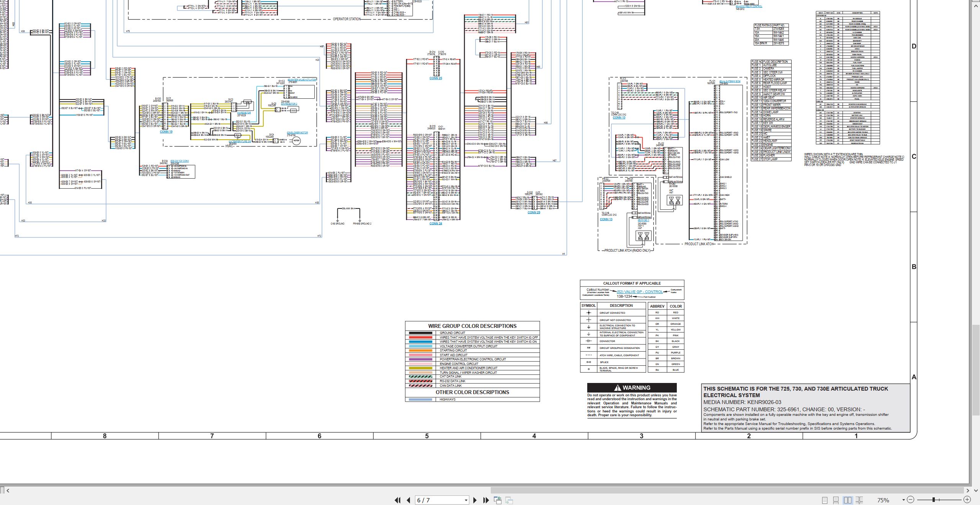The height and width of the screenshot is (505, 980).
Task: Follow the Temperature SW link
Action: coord(240,142)
